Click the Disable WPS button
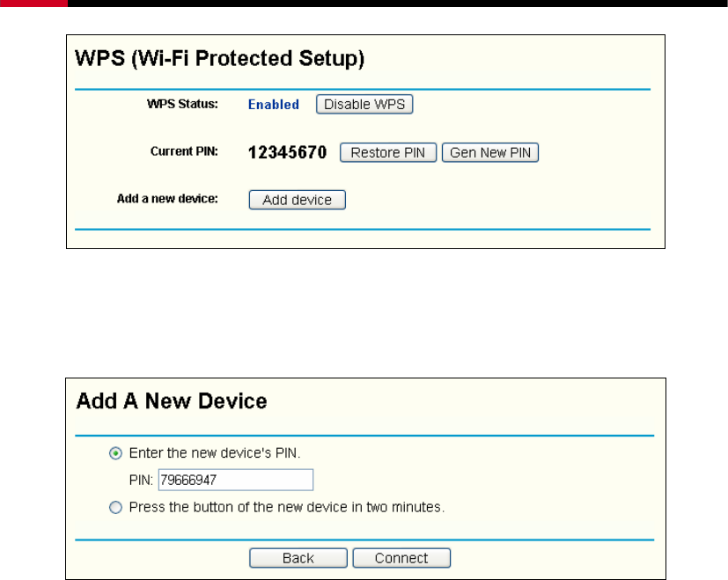This screenshot has width=728, height=580. pos(364,104)
